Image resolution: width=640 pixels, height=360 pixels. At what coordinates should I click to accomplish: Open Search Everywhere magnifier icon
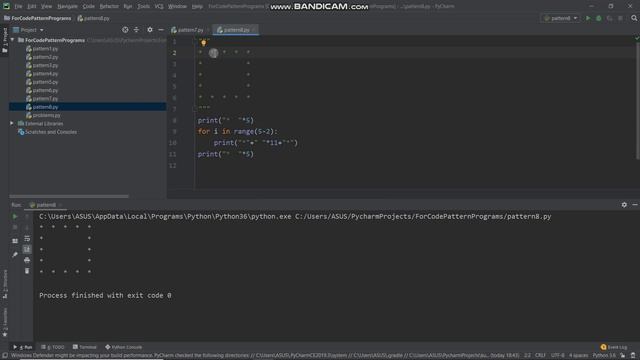pos(634,18)
